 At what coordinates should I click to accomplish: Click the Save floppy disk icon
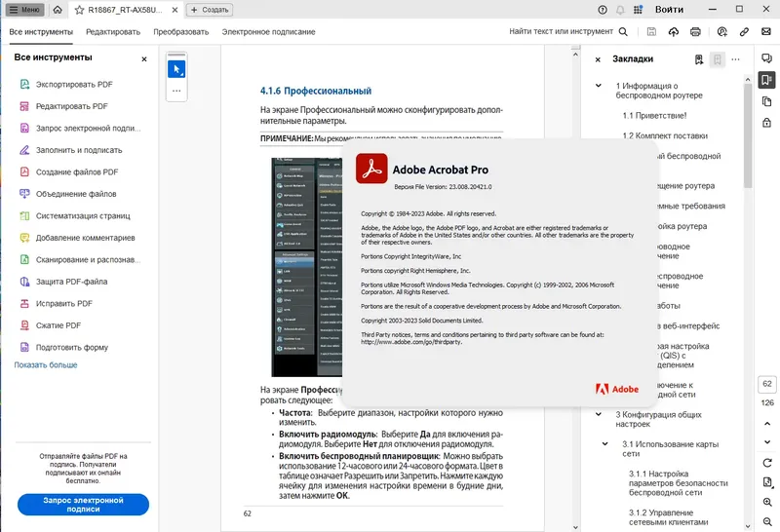[651, 32]
